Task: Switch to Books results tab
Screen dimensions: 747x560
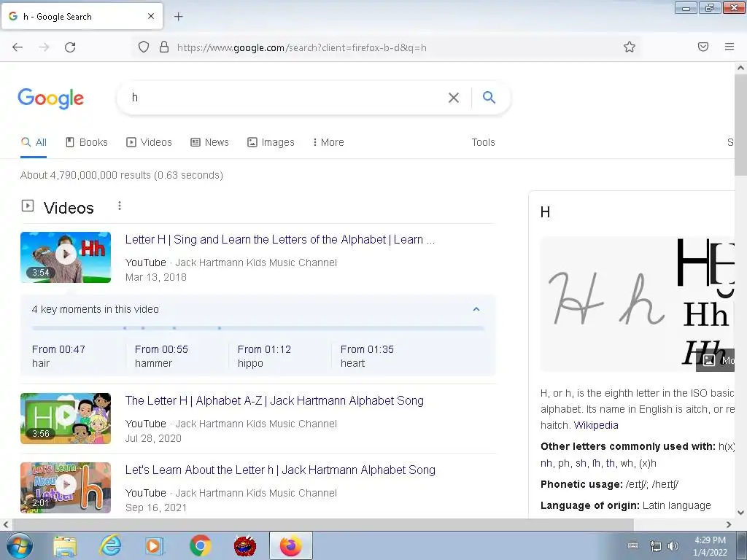Action: pyautogui.click(x=87, y=142)
